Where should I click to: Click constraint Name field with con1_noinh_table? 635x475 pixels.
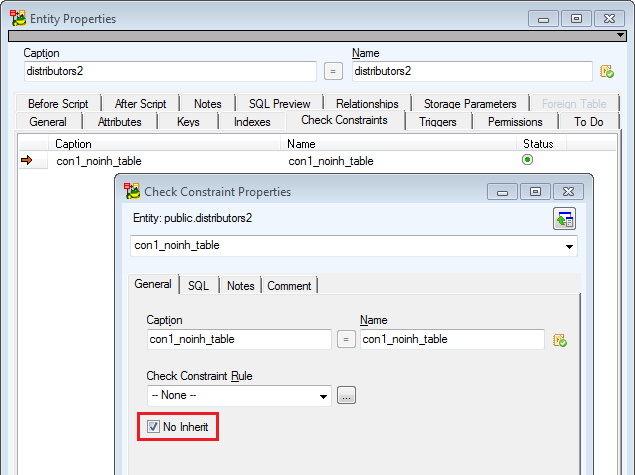pyautogui.click(x=452, y=339)
